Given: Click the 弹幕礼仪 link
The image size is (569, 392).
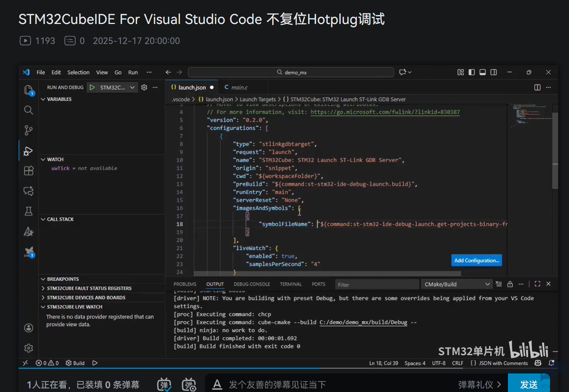Looking at the screenshot, I should click(x=480, y=385).
